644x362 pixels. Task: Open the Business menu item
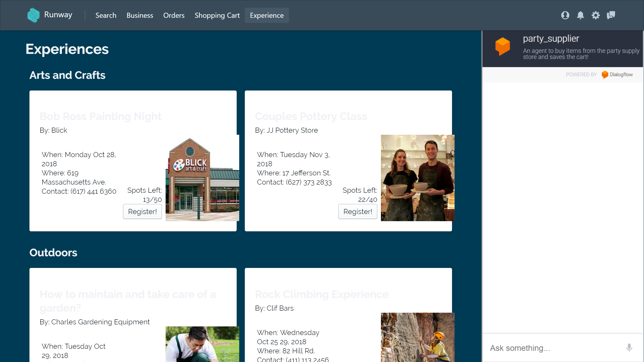(x=140, y=15)
